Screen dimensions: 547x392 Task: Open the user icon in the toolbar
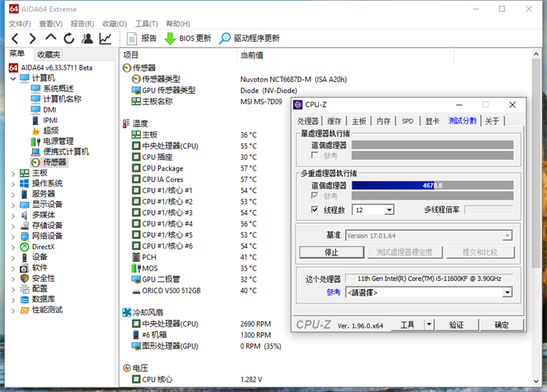(x=87, y=38)
